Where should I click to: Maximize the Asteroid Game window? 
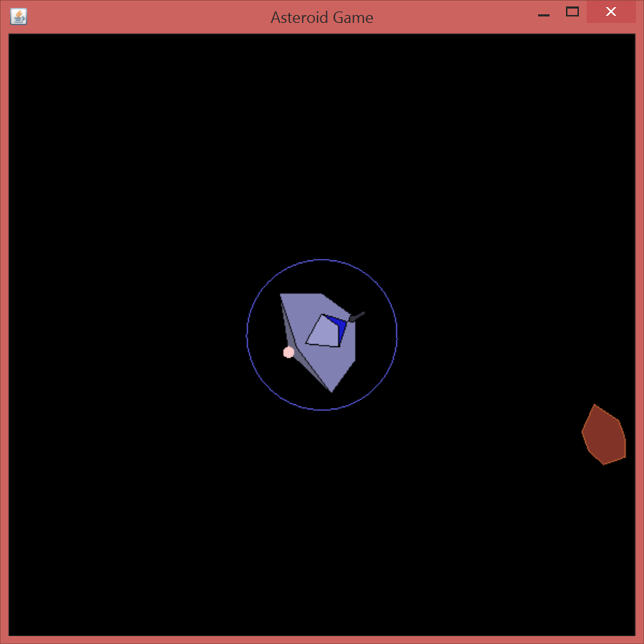pos(572,11)
